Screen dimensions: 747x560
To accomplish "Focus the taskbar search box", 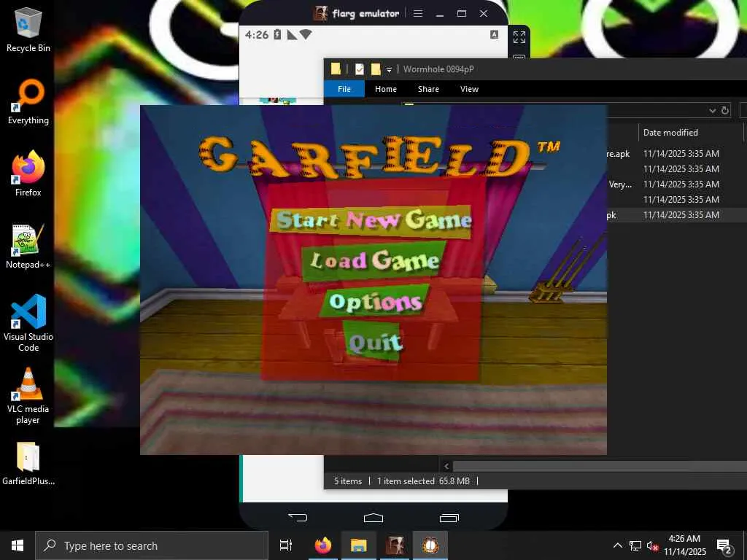I will [x=152, y=545].
